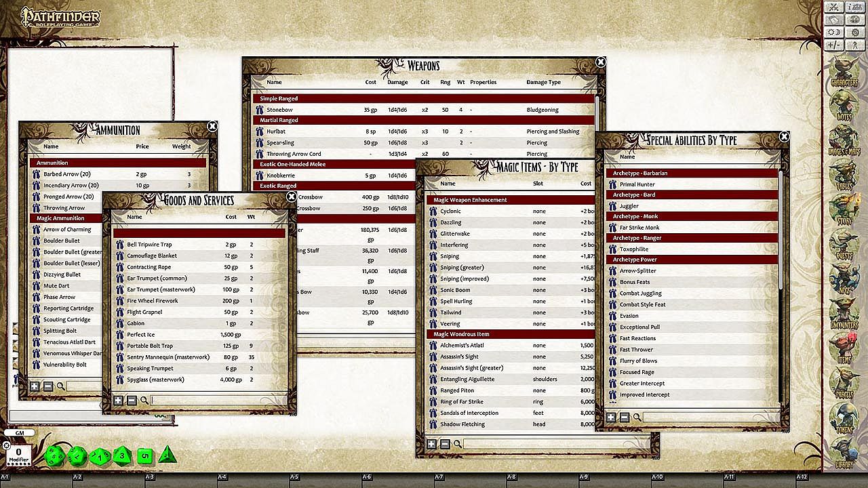This screenshot has width=868, height=488.
Task: Click the add button in Special Abilities window
Action: pyautogui.click(x=611, y=418)
